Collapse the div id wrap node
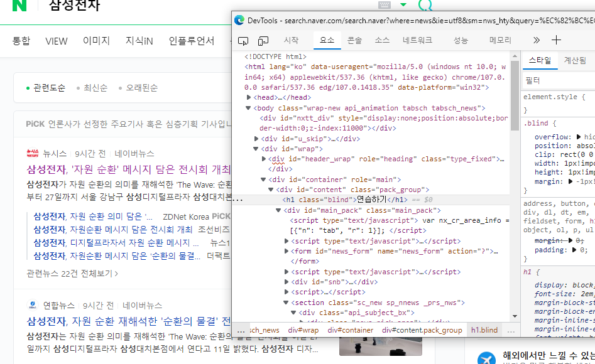Viewport: 595px width, 364px height. coord(256,149)
